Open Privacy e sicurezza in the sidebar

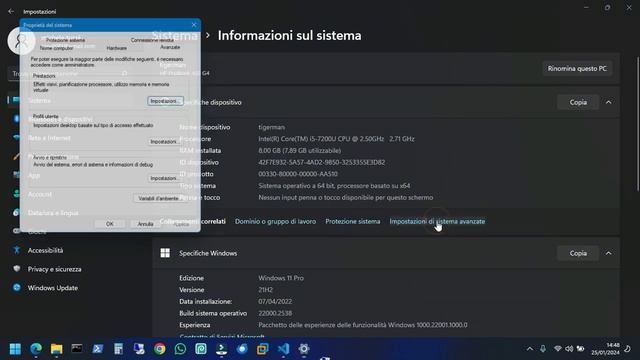point(54,269)
